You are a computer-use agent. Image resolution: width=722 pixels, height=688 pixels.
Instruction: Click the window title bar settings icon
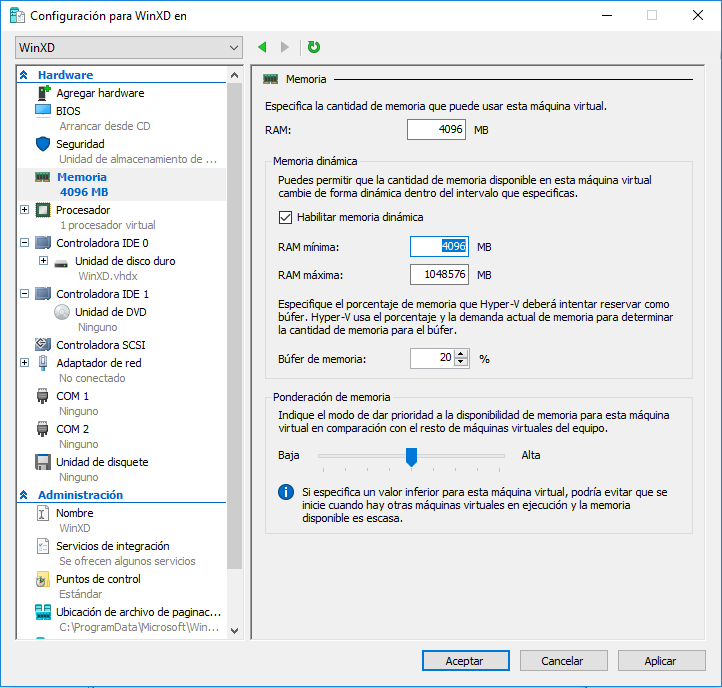click(x=17, y=15)
